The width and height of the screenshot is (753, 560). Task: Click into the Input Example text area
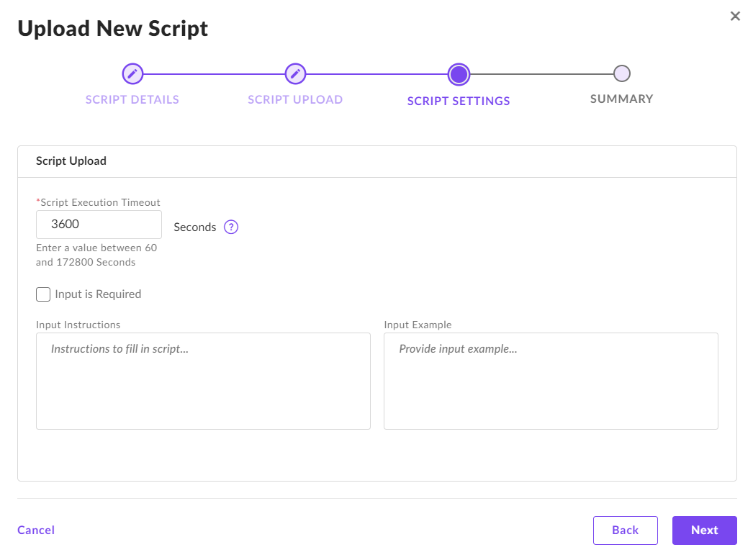[x=551, y=381]
